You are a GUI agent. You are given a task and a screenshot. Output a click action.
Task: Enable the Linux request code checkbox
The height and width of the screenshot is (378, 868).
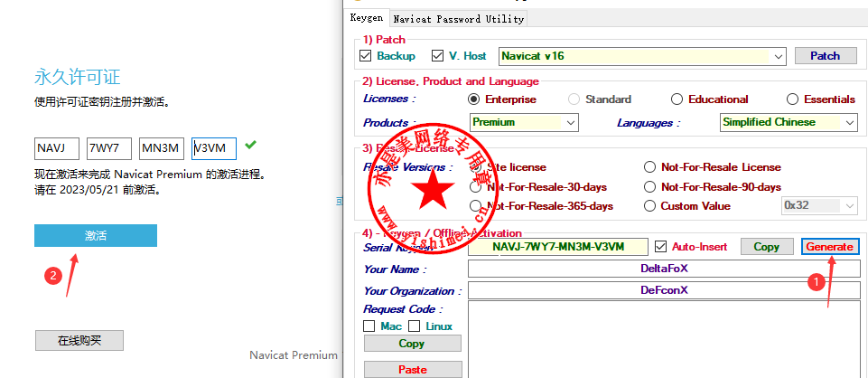click(414, 326)
